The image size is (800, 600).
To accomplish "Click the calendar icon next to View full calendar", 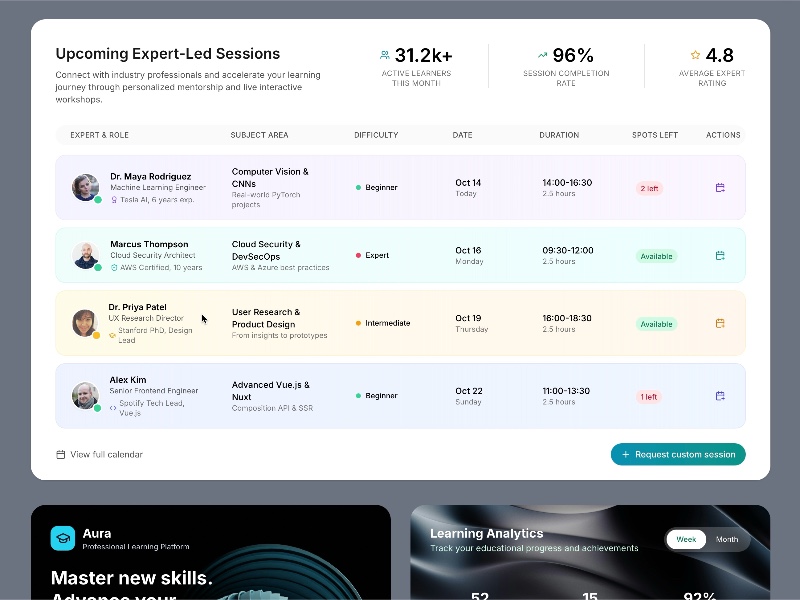I will pyautogui.click(x=62, y=454).
